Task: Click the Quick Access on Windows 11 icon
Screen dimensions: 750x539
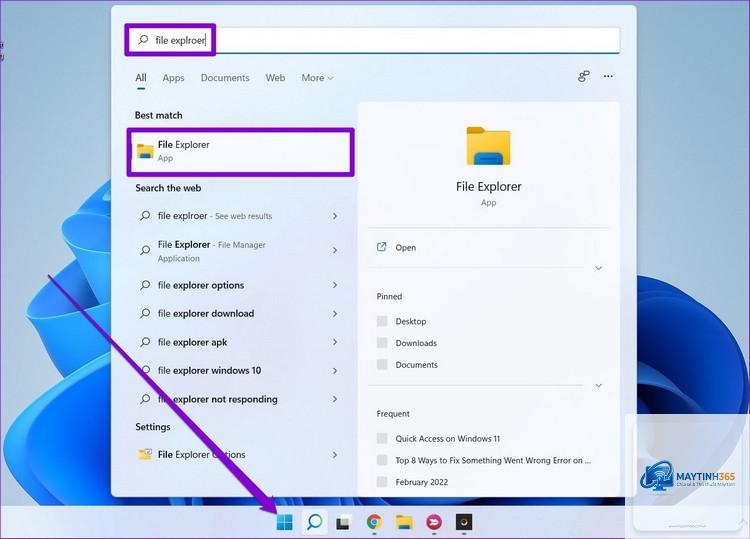Action: tap(382, 438)
